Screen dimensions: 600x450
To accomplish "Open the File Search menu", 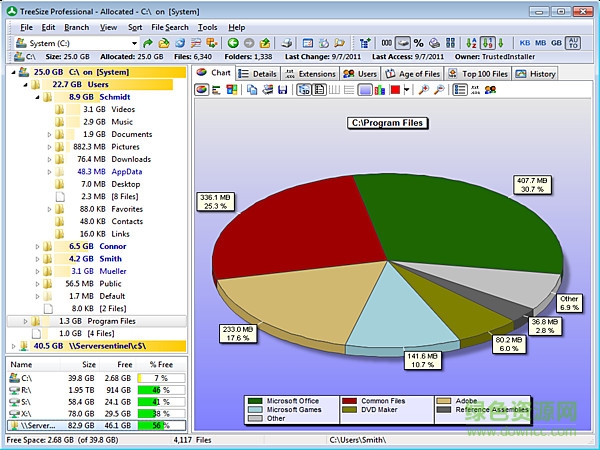I will 169,27.
